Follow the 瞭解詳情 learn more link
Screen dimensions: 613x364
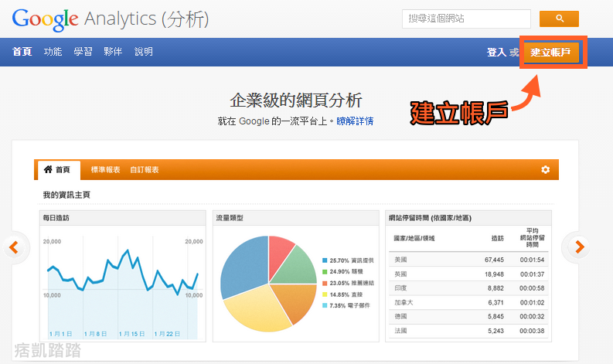[355, 121]
